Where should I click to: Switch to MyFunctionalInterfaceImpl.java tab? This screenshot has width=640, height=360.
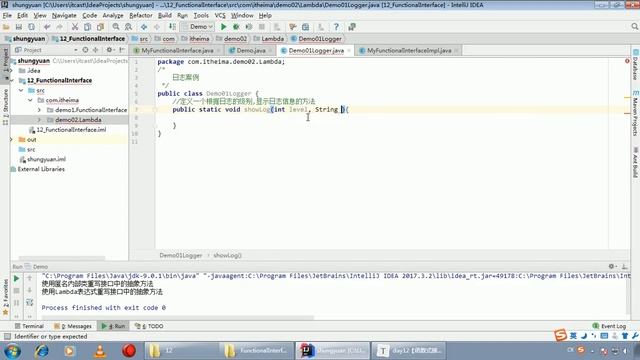409,51
